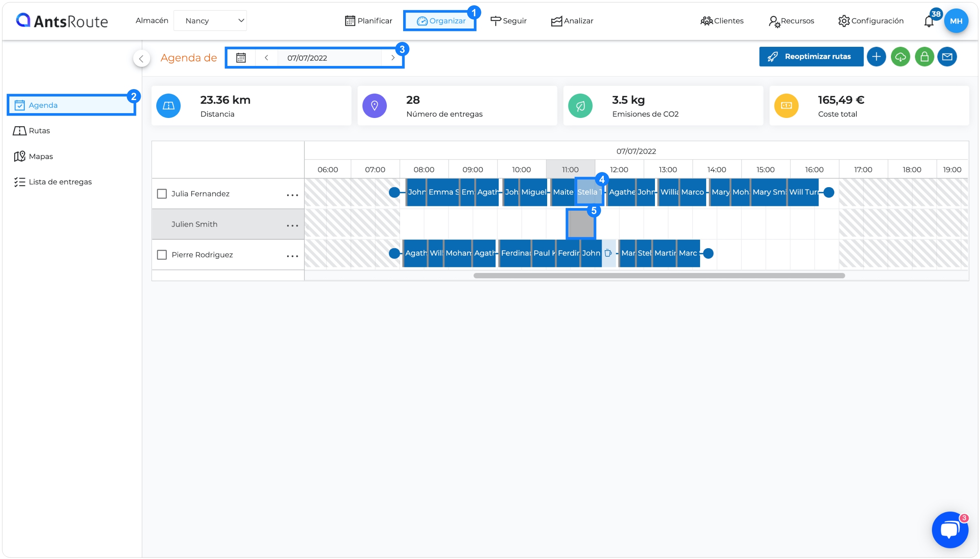The height and width of the screenshot is (559, 980).
Task: Click the coffee break icon in Pierre's route
Action: click(608, 253)
